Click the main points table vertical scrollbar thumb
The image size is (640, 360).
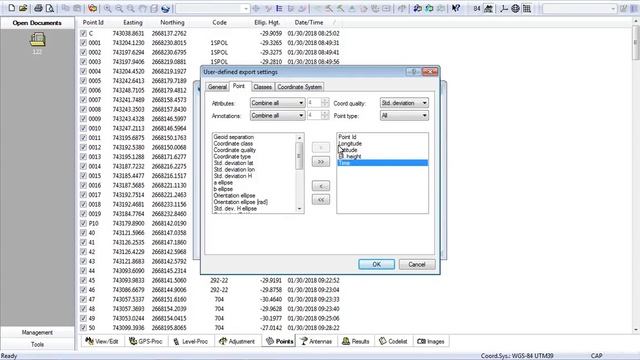(x=636, y=42)
